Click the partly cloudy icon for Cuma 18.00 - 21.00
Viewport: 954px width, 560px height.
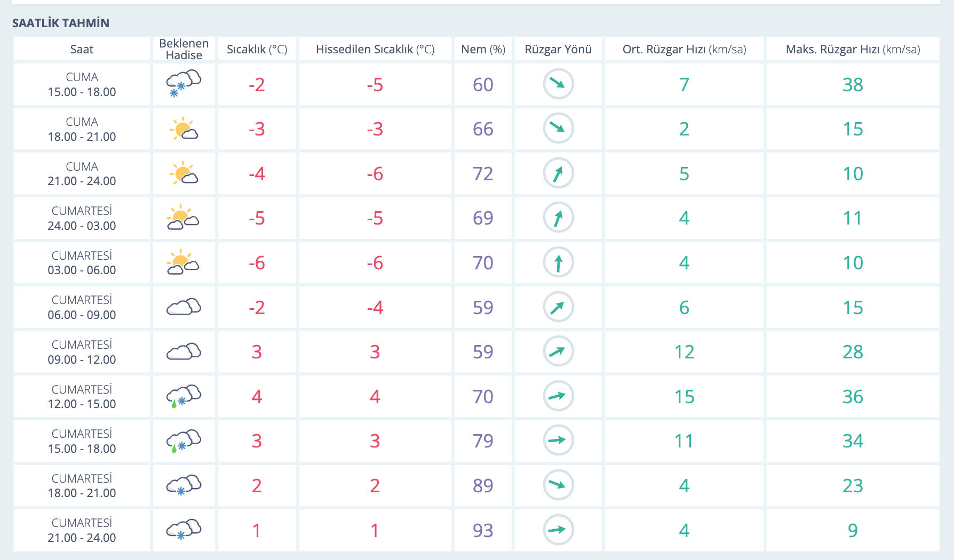[x=183, y=129]
